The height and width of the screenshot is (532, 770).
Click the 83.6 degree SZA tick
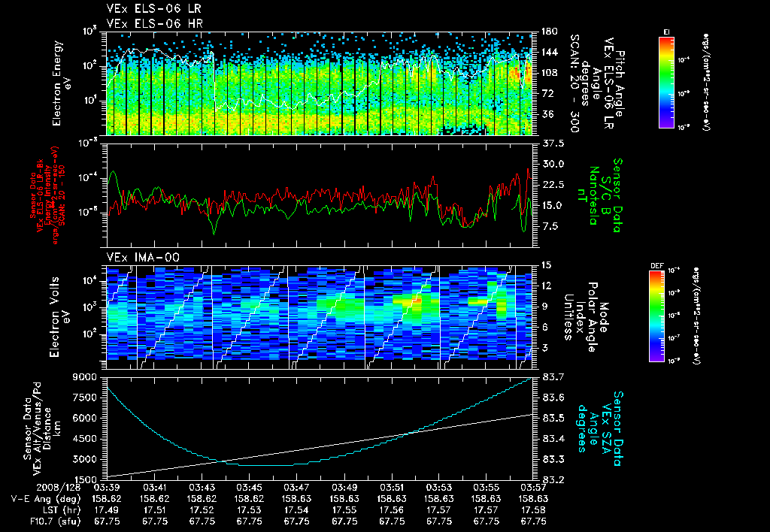click(x=553, y=397)
